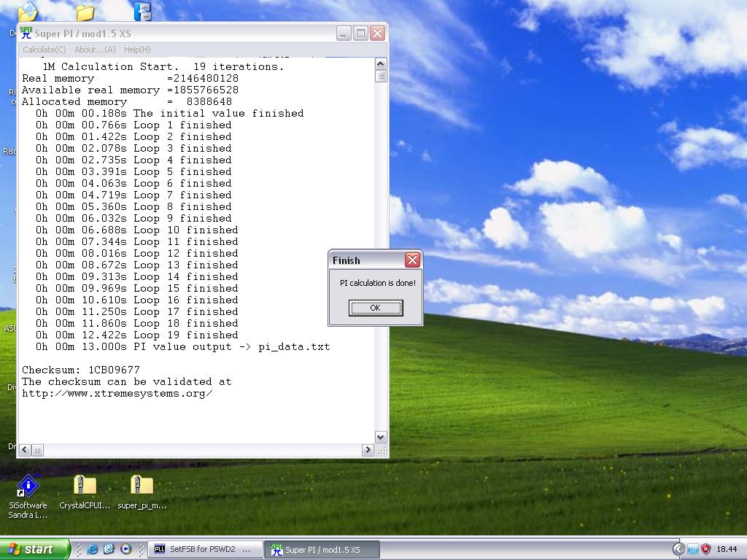Click the Super PI title bar app icon
This screenshot has width=747, height=560.
[27, 33]
